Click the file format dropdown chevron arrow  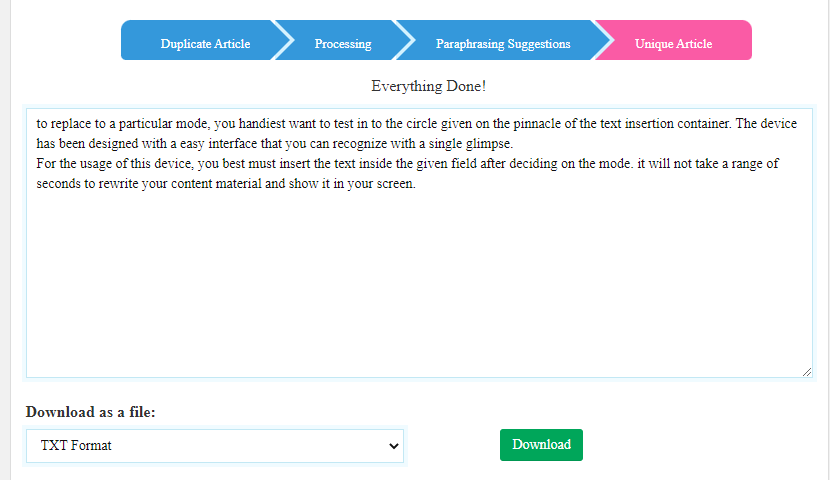pos(393,446)
